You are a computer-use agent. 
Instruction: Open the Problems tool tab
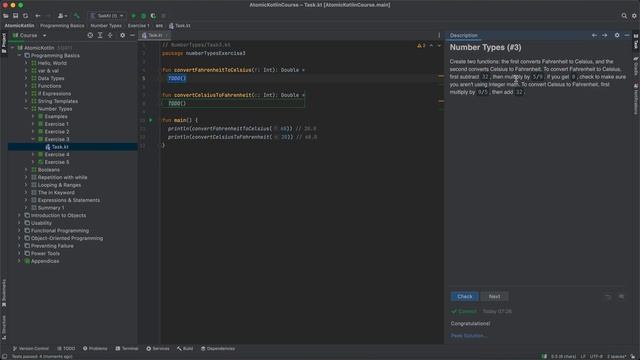click(95, 349)
